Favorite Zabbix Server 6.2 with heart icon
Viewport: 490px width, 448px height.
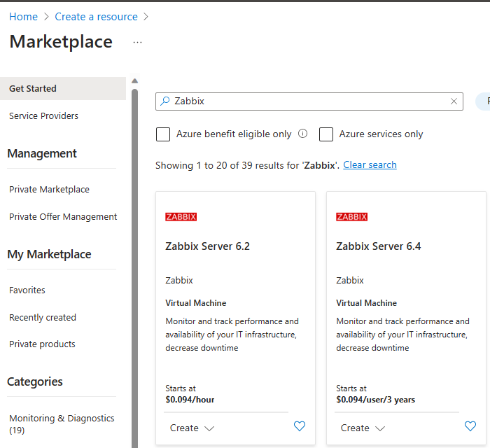pyautogui.click(x=300, y=426)
